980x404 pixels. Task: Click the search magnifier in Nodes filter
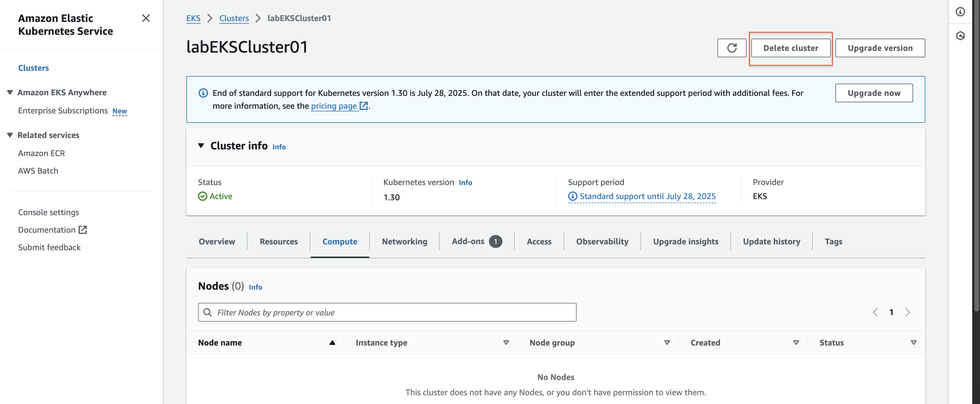coord(207,312)
